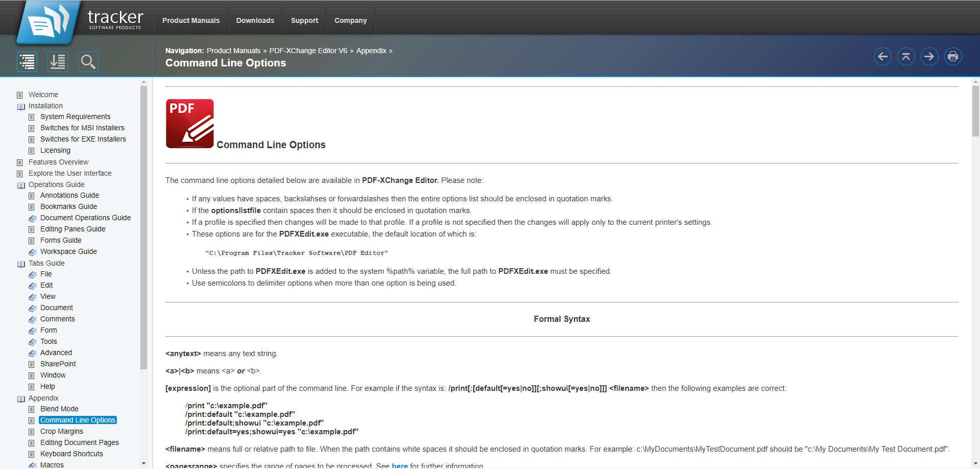Collapse the Installation book icon

[21, 106]
